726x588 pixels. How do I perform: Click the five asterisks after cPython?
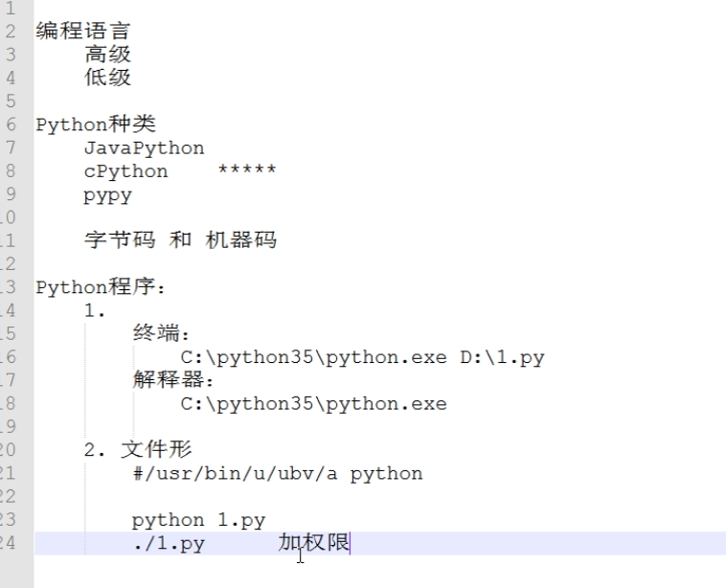point(247,171)
